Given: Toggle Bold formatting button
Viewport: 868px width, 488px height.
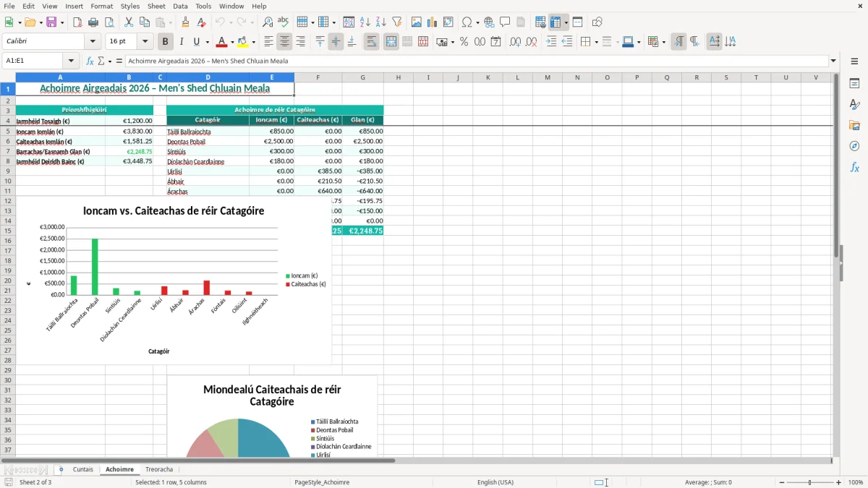Looking at the screenshot, I should pyautogui.click(x=165, y=42).
